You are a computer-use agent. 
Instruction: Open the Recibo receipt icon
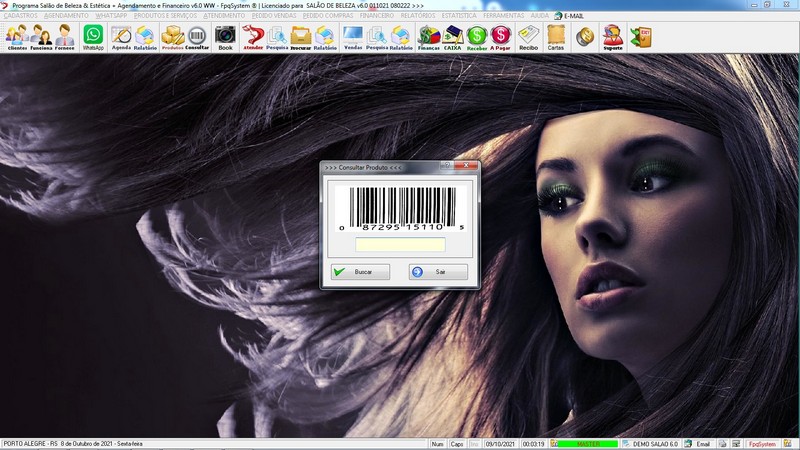point(528,37)
